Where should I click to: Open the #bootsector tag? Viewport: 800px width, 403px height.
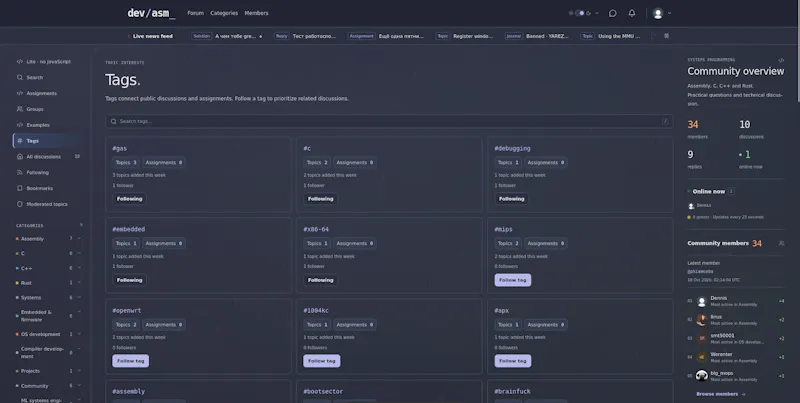click(x=323, y=391)
